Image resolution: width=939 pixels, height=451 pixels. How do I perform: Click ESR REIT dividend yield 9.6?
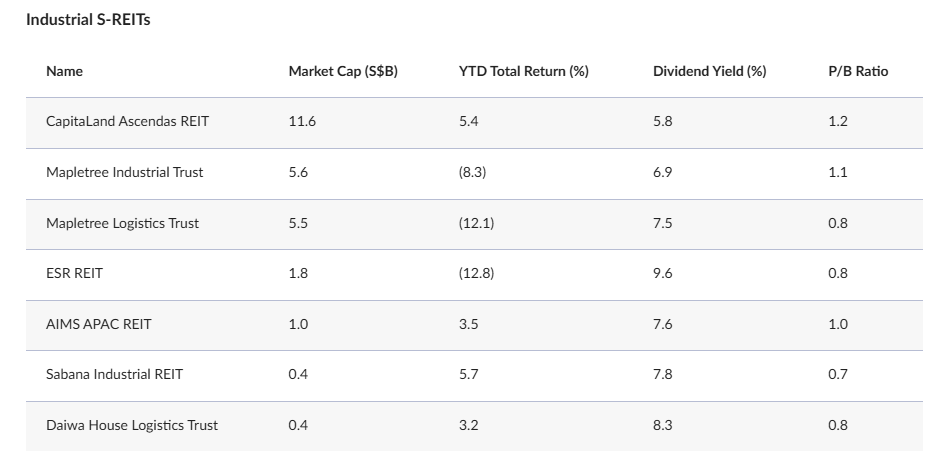[663, 273]
